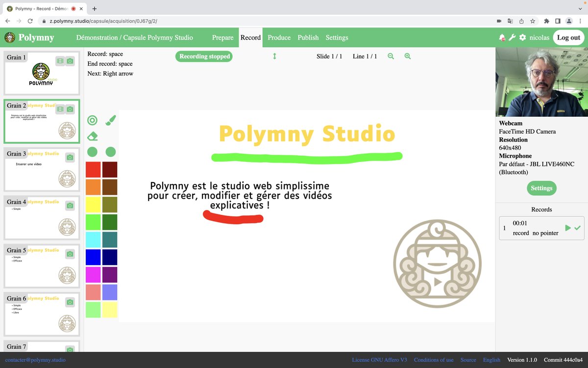Click the webcam Settings button
Image resolution: width=588 pixels, height=368 pixels.
coord(541,188)
